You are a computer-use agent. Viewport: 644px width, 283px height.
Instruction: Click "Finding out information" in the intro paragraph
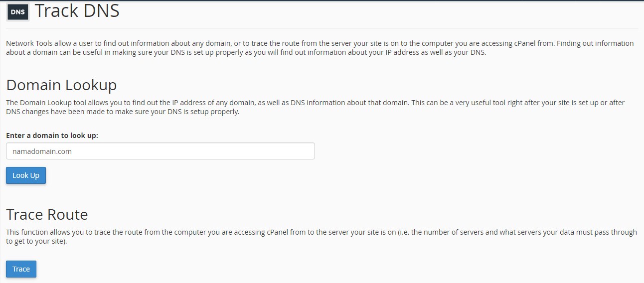[x=595, y=43]
